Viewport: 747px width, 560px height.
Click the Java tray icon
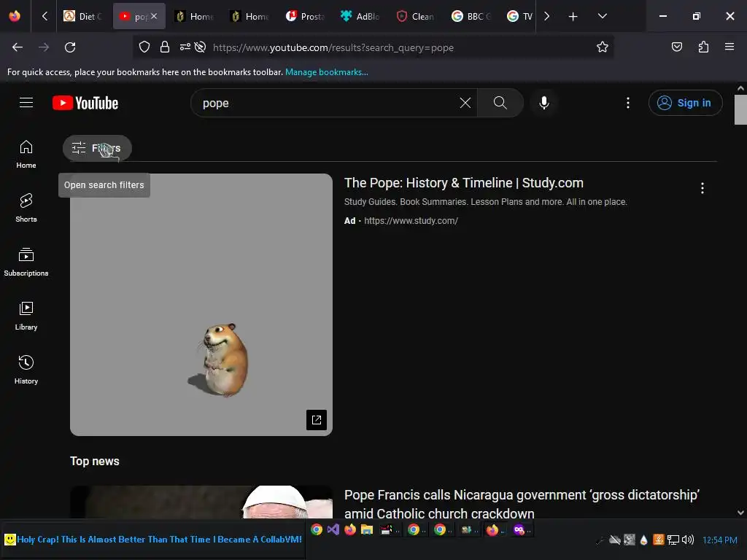(x=659, y=540)
